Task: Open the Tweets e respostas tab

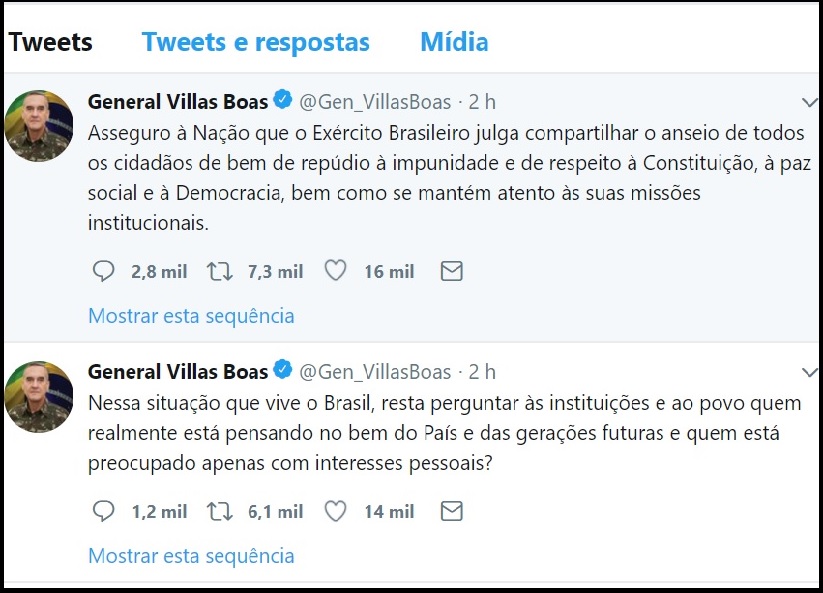Action: coord(255,43)
